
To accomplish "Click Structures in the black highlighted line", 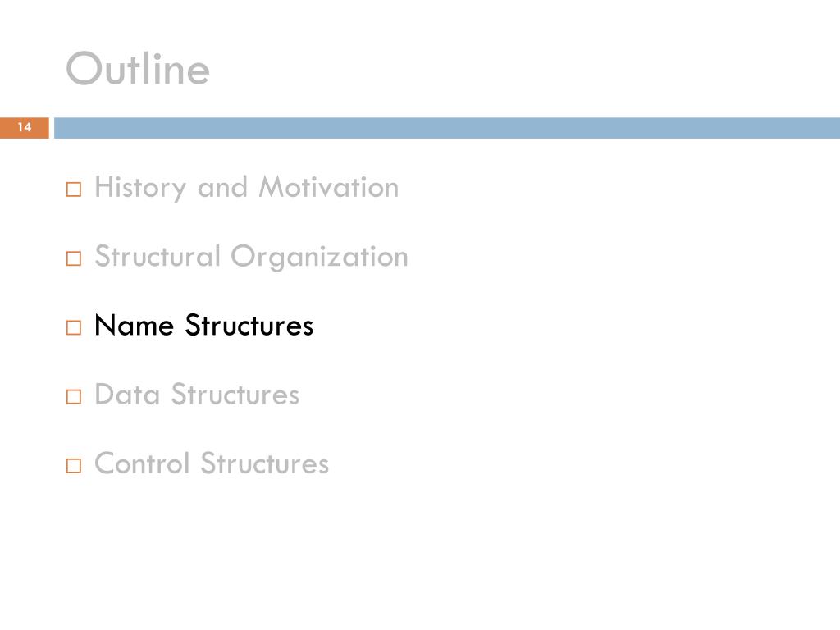I will pyautogui.click(x=249, y=325).
